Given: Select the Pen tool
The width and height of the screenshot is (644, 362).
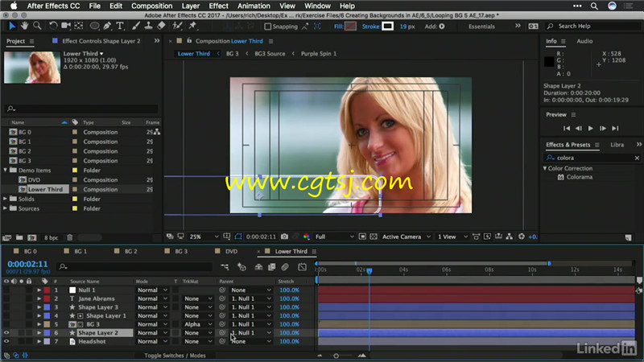Looking at the screenshot, I should (107, 26).
